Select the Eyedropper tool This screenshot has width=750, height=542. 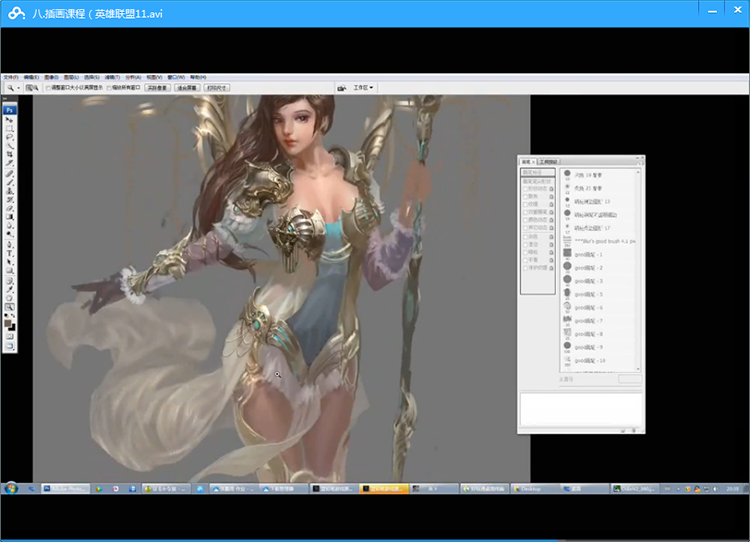(x=10, y=289)
